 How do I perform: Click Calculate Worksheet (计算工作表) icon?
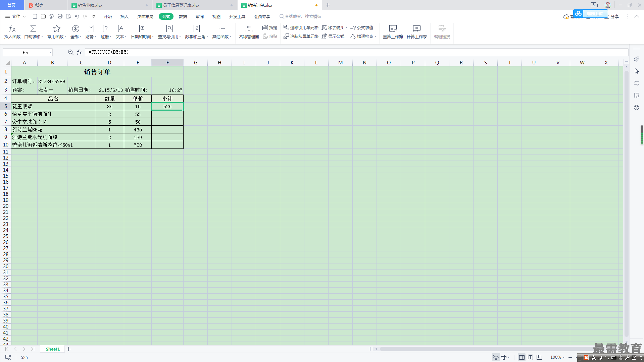tap(416, 28)
